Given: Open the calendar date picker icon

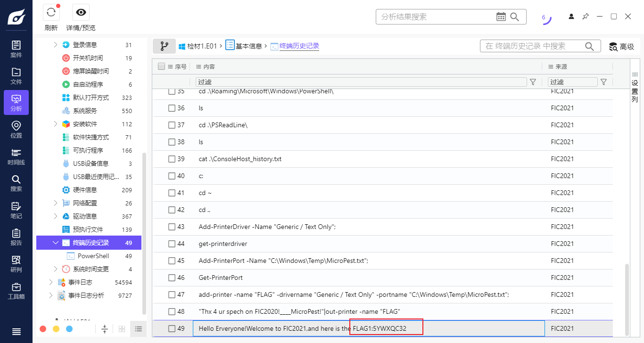Looking at the screenshot, I should (501, 17).
